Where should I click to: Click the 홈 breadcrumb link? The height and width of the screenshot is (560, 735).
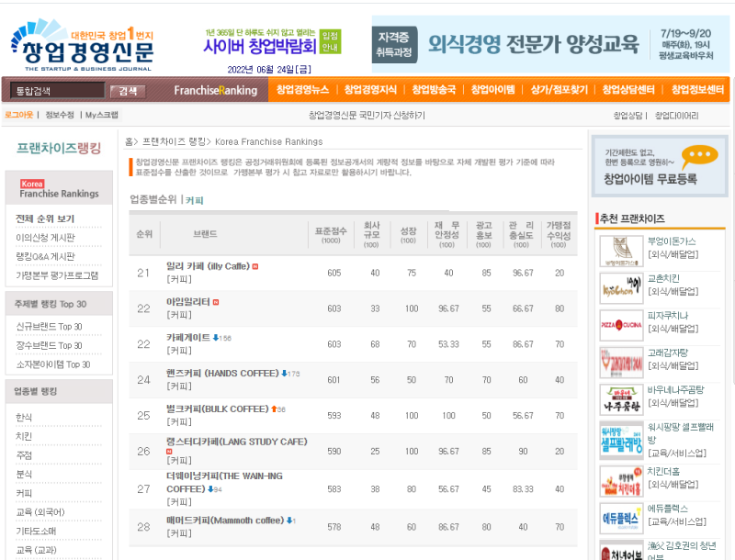[129, 141]
